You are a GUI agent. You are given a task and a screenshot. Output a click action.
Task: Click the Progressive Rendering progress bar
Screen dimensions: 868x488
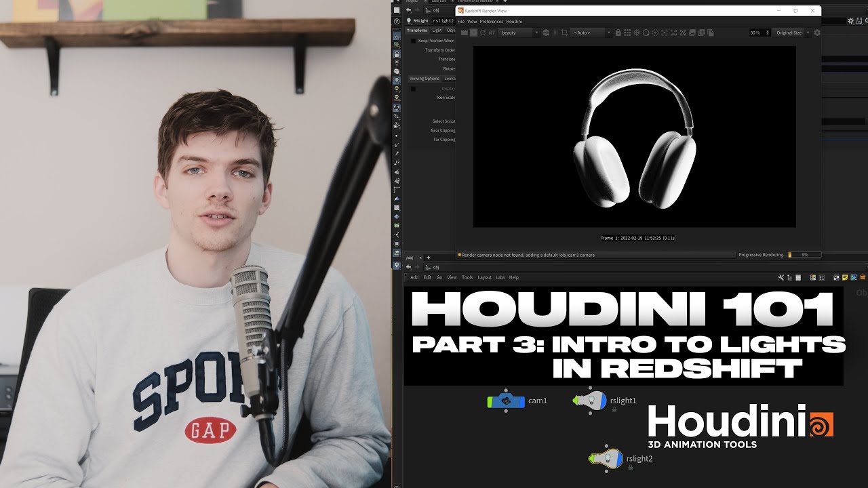(x=804, y=255)
